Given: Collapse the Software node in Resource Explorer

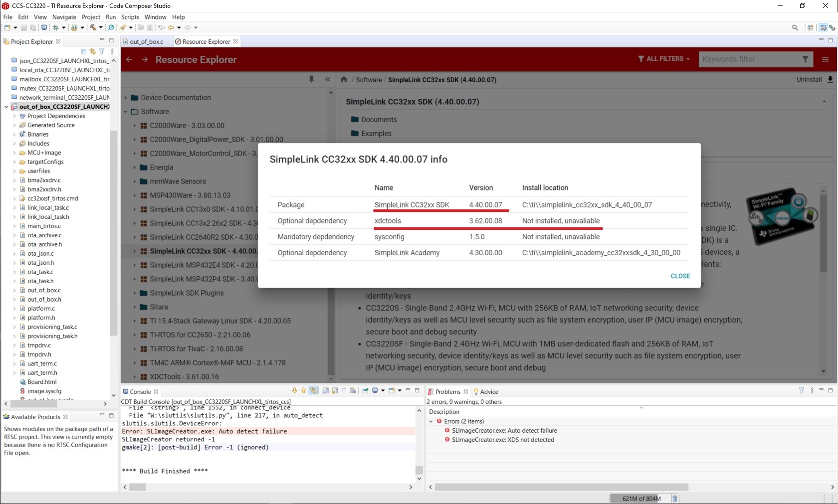Looking at the screenshot, I should (126, 112).
